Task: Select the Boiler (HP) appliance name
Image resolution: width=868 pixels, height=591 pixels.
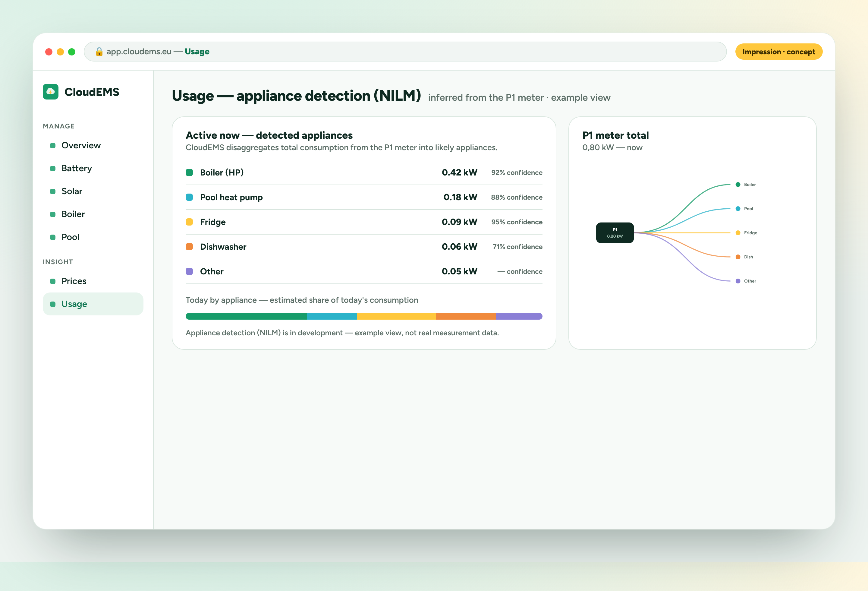Action: (x=222, y=172)
